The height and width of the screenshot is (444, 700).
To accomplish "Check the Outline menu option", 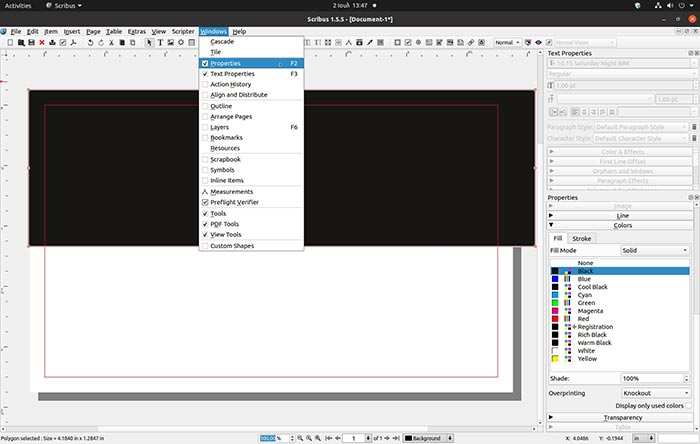I will coord(251,106).
